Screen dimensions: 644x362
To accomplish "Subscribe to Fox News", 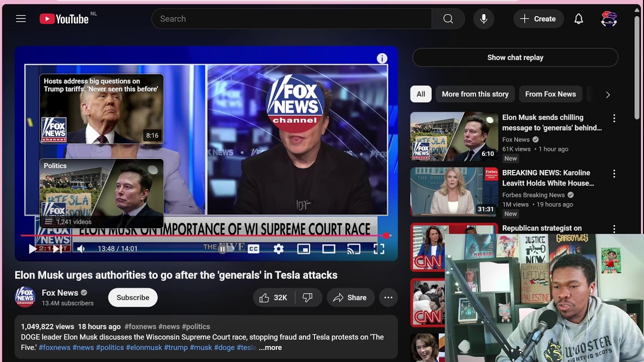I will (x=133, y=298).
